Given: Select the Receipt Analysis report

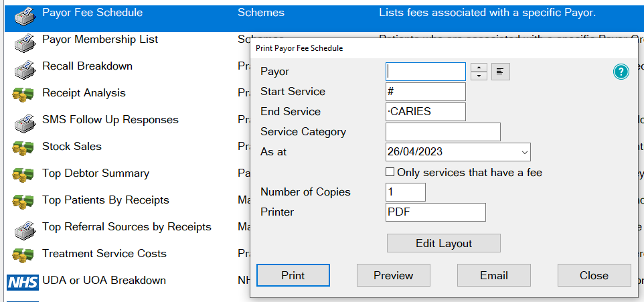Looking at the screenshot, I should tap(84, 93).
